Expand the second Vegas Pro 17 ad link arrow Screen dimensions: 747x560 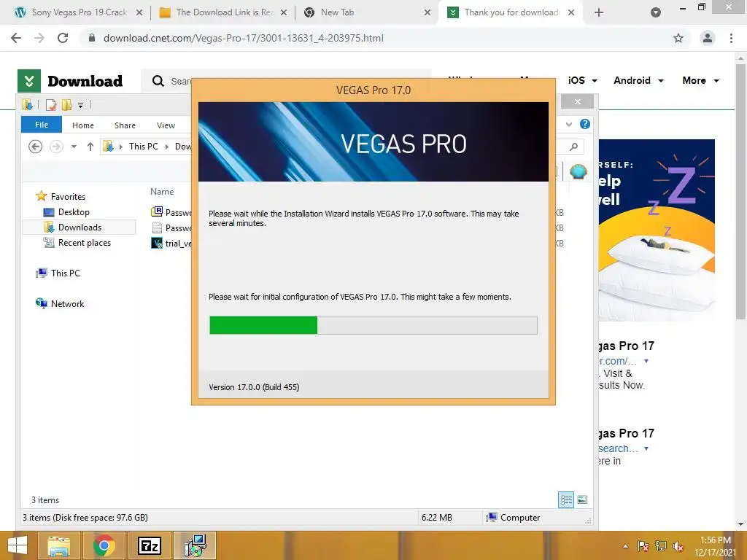click(x=646, y=448)
